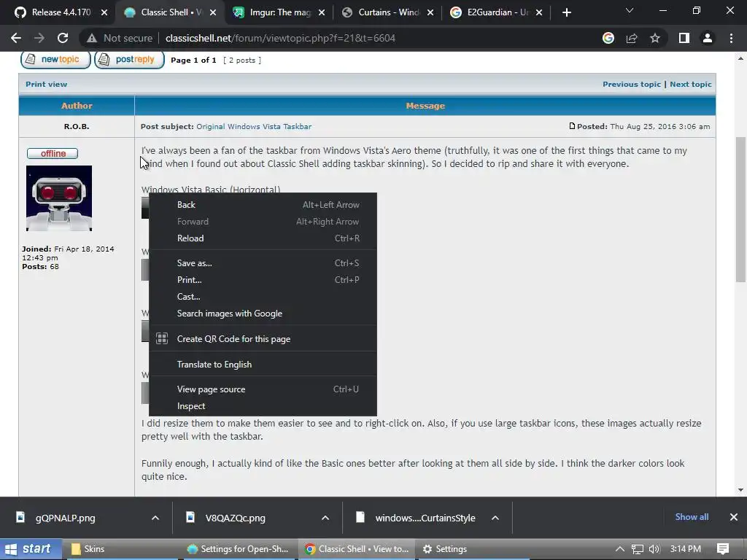Choose Search images with Google

click(x=263, y=314)
